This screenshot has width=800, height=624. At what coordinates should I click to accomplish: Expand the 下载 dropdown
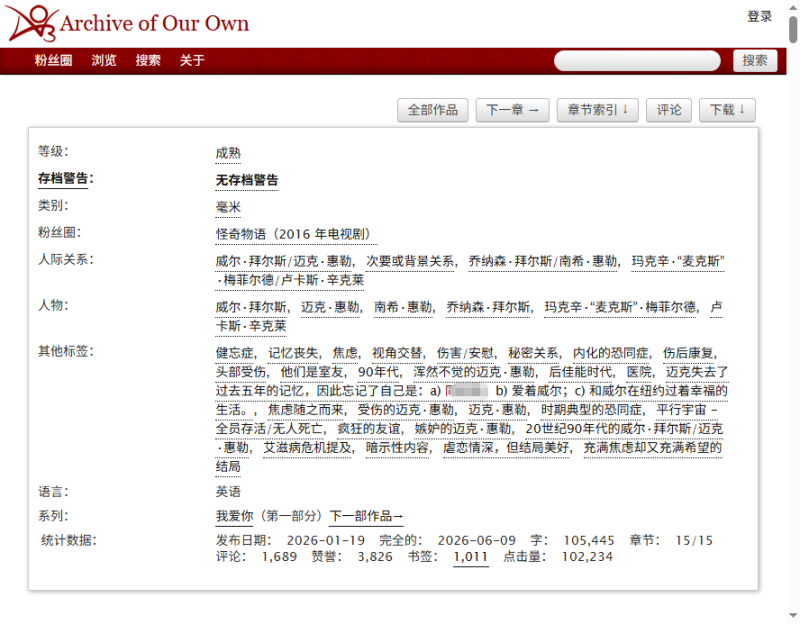click(727, 110)
